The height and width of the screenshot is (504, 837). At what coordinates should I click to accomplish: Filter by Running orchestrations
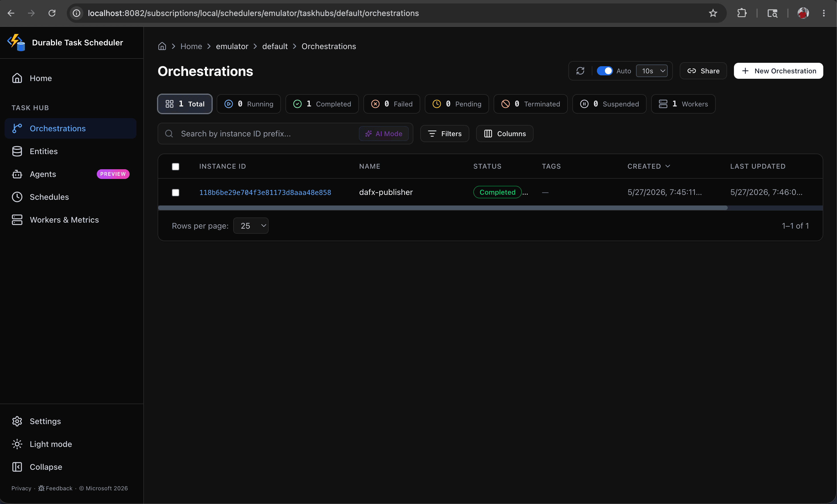249,104
